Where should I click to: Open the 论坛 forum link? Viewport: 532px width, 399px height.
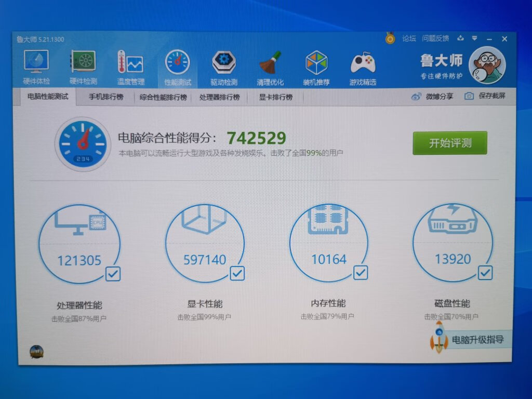pyautogui.click(x=409, y=38)
